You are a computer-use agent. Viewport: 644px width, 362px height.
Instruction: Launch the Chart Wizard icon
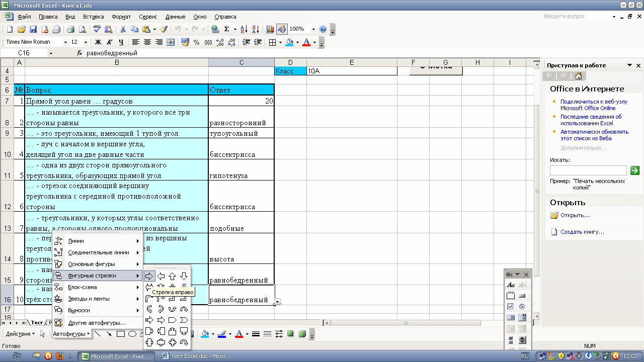point(270,29)
